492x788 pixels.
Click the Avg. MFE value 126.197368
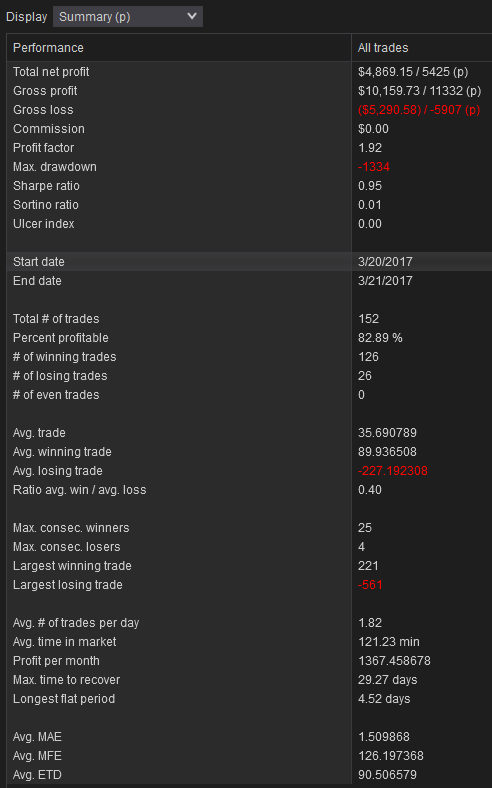point(390,756)
